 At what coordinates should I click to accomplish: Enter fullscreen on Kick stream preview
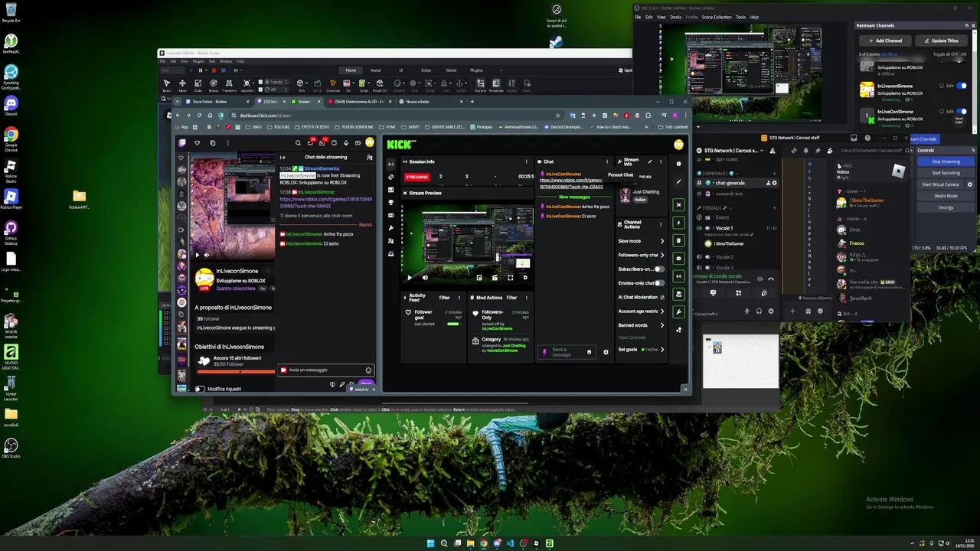510,278
